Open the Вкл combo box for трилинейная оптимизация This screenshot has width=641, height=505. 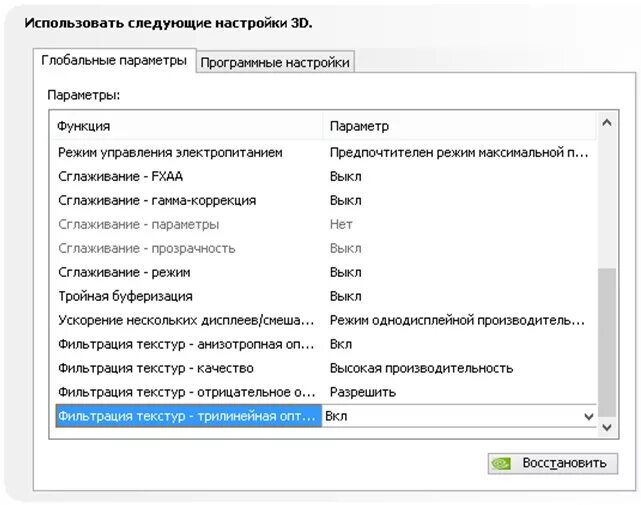(x=459, y=416)
